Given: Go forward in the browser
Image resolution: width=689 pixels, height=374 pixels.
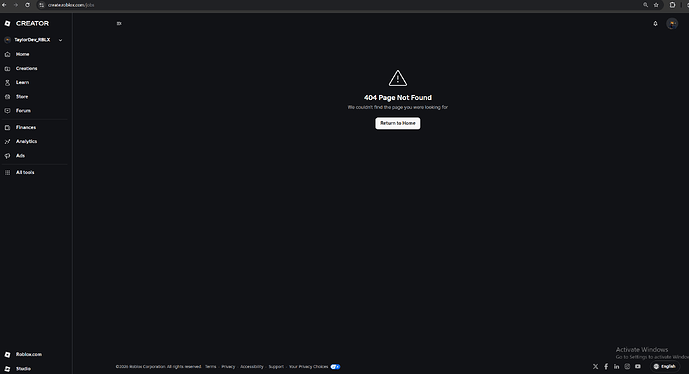Looking at the screenshot, I should tap(16, 5).
